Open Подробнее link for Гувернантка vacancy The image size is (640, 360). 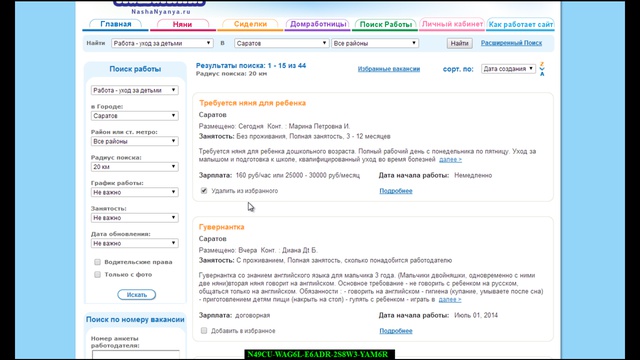tap(396, 331)
